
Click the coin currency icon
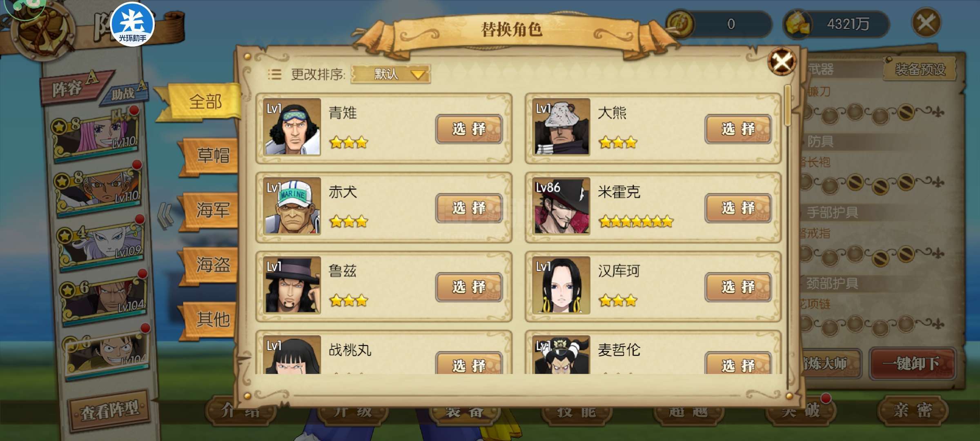tap(680, 24)
